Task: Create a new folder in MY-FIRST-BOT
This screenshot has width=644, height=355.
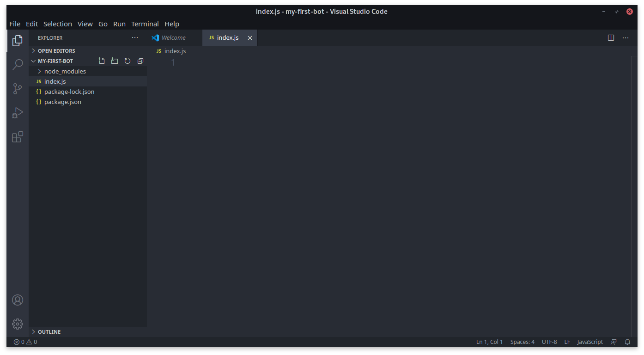Action: tap(115, 61)
